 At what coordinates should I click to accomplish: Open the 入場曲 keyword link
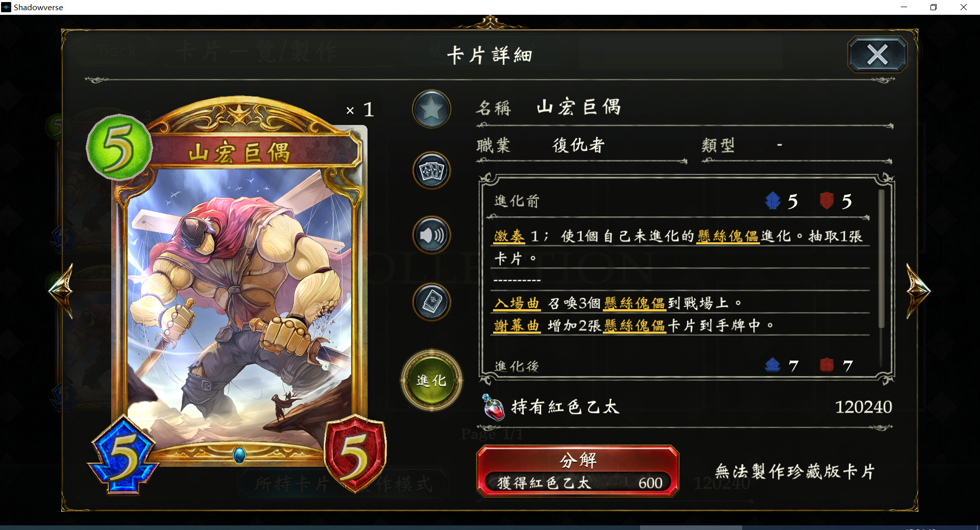click(517, 304)
